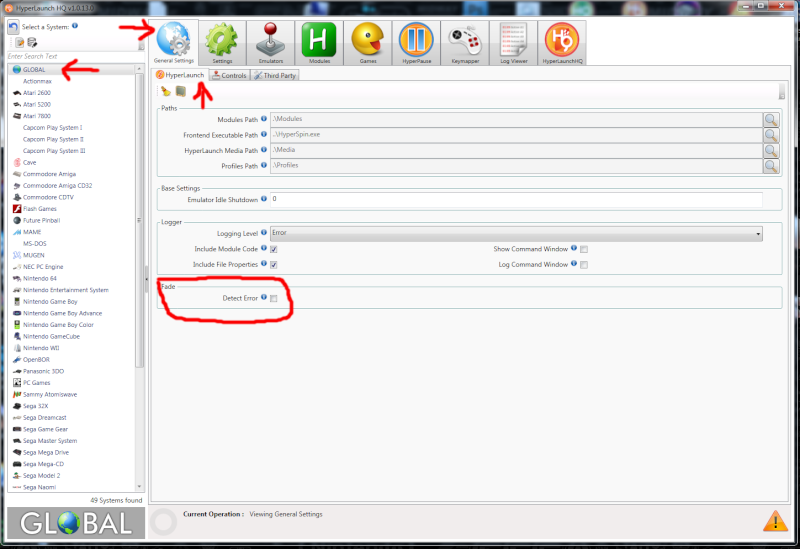Click info icon beside Emulator Idle Shutdown

[x=264, y=198]
